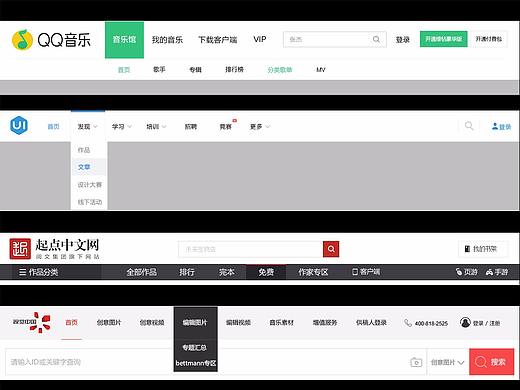Open 下载客户端 in QQ音乐 navigation
520x390 pixels.
coord(217,40)
